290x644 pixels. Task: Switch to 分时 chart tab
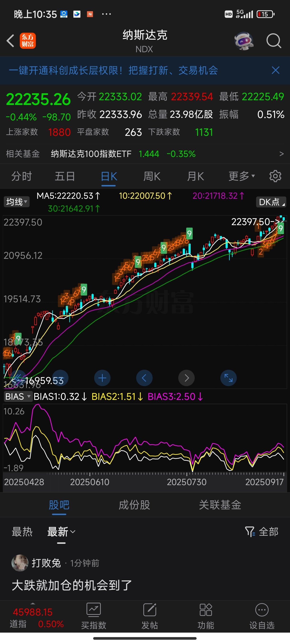pos(22,176)
